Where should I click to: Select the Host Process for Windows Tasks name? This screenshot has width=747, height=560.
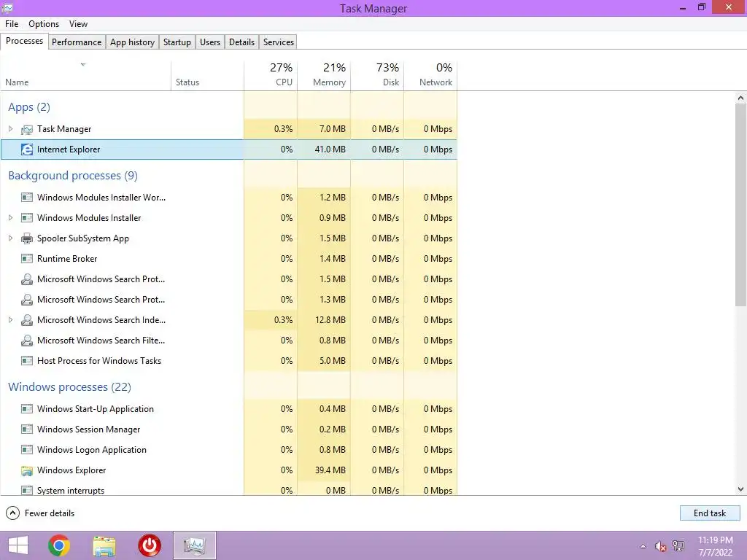pos(99,361)
